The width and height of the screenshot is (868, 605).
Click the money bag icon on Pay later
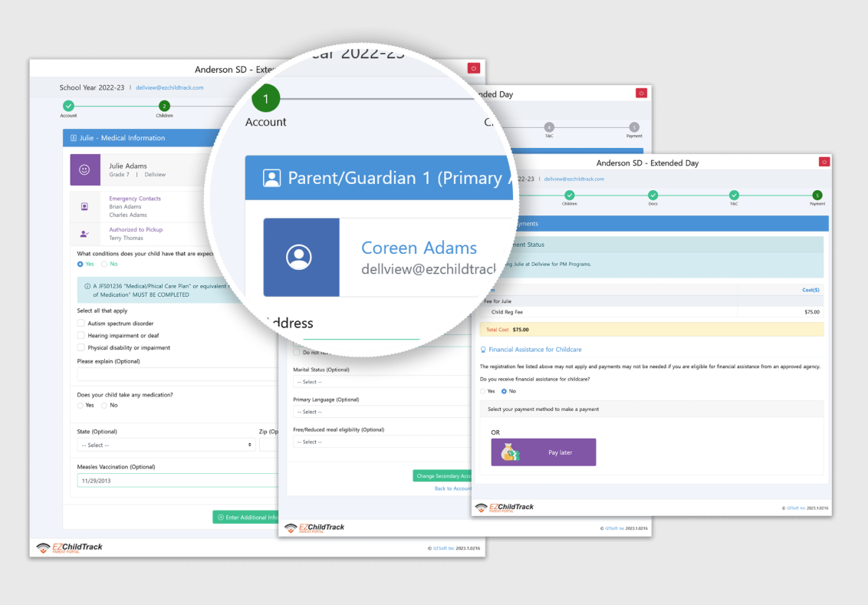click(x=509, y=451)
